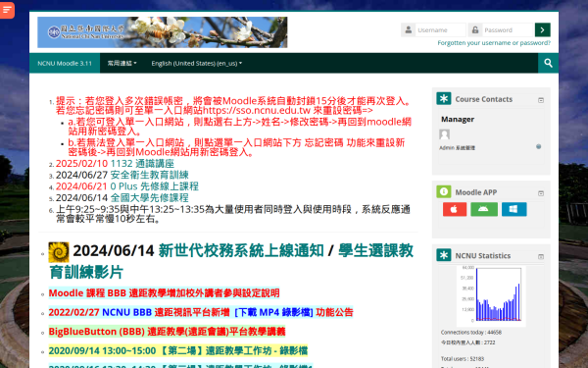Click the 今日校內登入人數 : 2722 text
The width and height of the screenshot is (588, 368).
pyautogui.click(x=468, y=342)
